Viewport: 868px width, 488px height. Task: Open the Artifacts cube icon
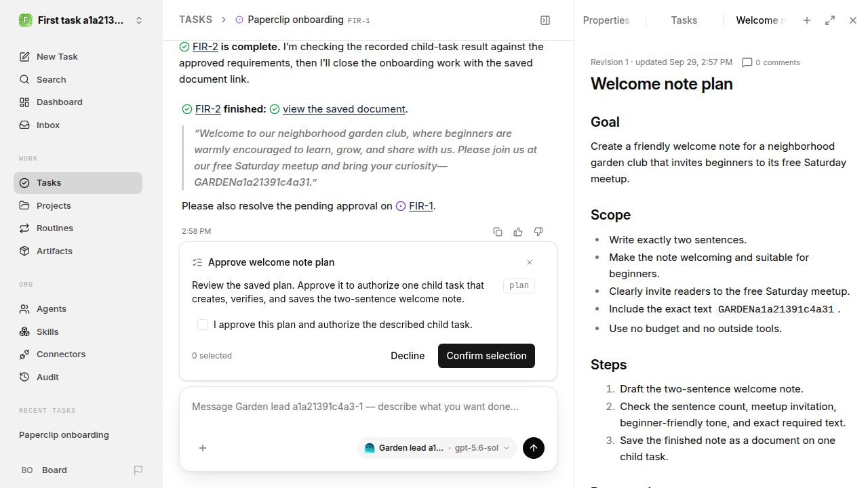pos(24,251)
